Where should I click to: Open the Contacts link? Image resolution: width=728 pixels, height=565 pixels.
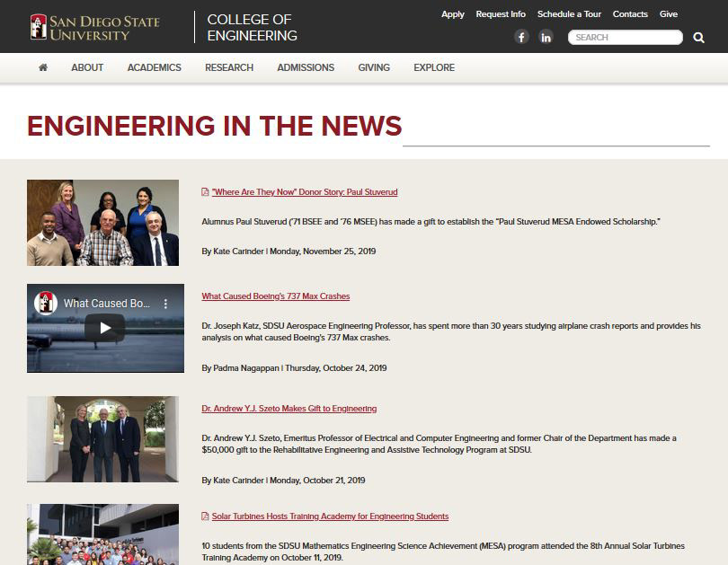click(x=630, y=13)
